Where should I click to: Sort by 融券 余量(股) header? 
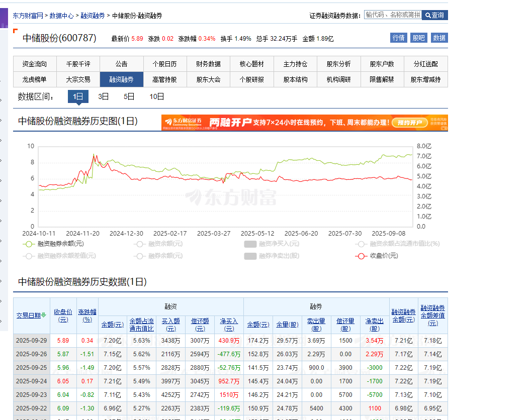pos(287,325)
